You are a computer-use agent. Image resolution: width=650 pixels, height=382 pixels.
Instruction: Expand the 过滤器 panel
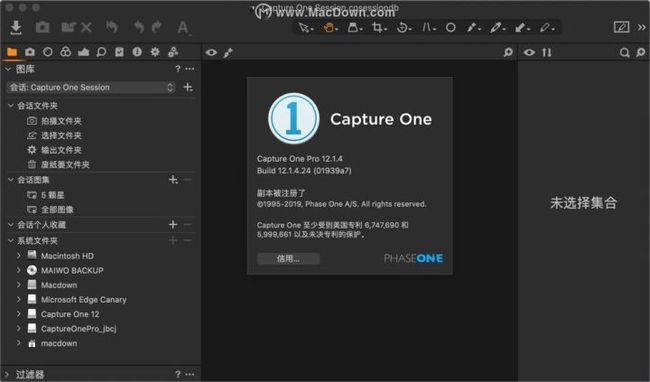pos(7,375)
